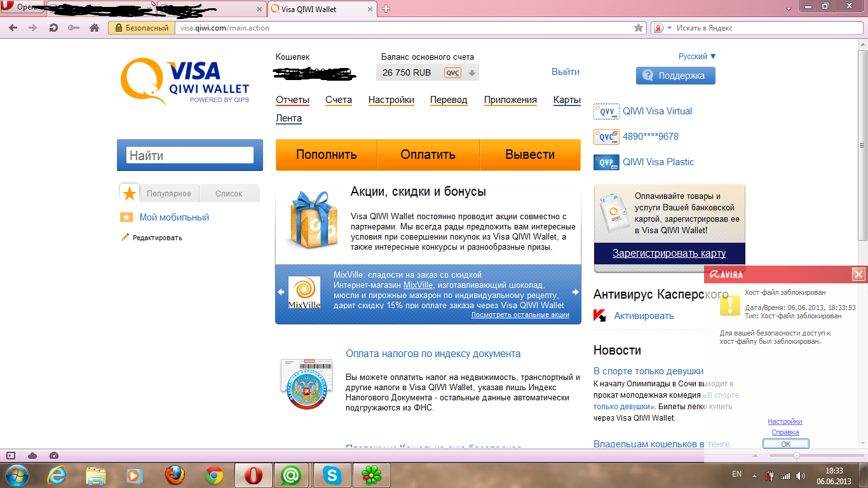This screenshot has height=488, width=868.
Task: Click the Kaspersky K icon
Action: pyautogui.click(x=599, y=316)
